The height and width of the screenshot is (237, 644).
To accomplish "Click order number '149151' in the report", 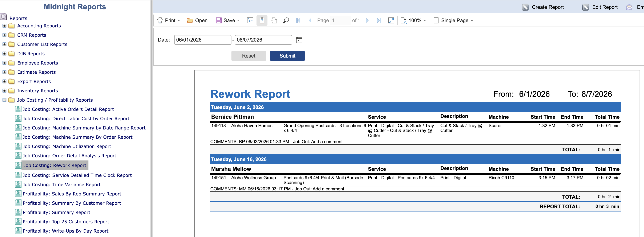I will pos(218,178).
